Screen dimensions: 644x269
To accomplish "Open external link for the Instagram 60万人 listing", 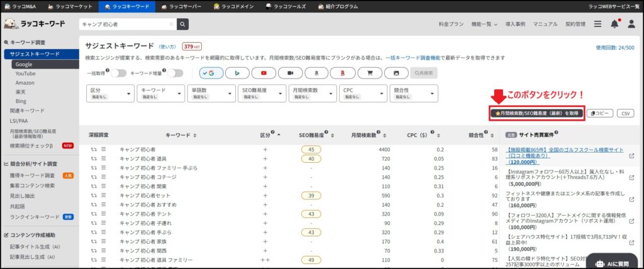I will click(x=631, y=178).
